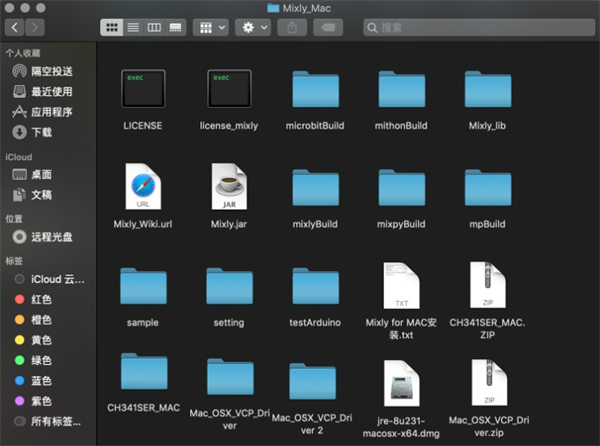Click the Edit Tags toolbar button
Viewport: 600px width, 446px height.
pyautogui.click(x=328, y=28)
